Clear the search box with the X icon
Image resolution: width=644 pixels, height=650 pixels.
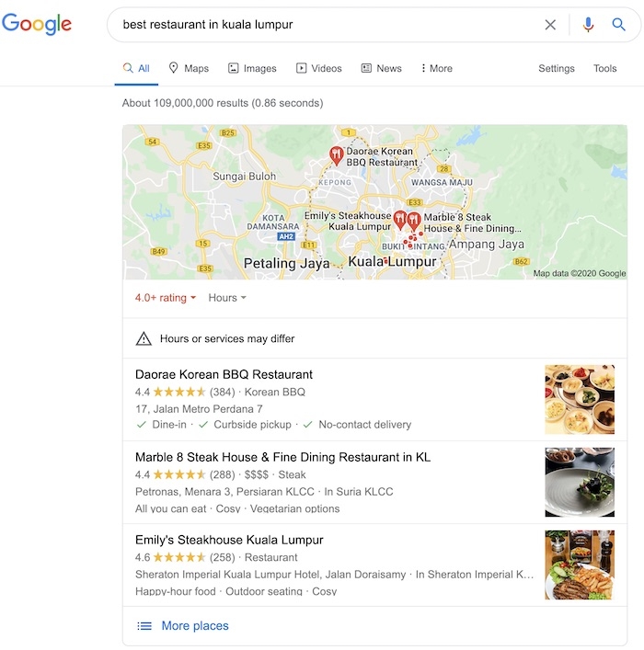(x=550, y=25)
